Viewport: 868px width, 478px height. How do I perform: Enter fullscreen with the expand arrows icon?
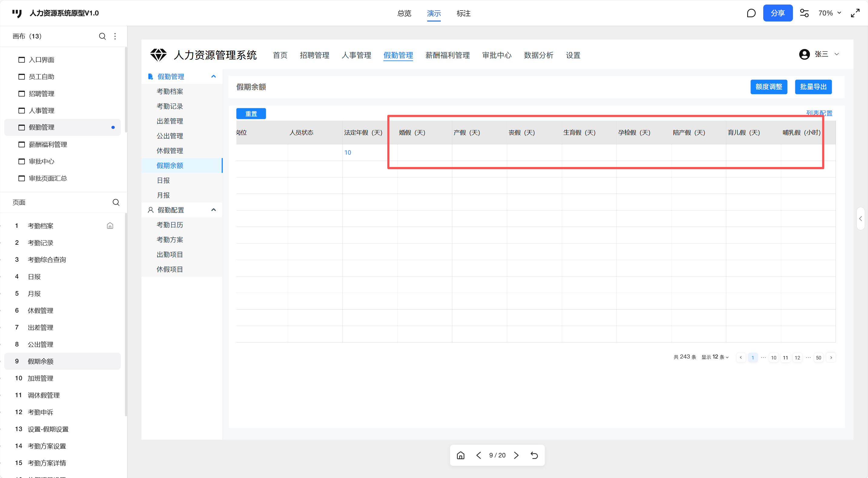(855, 13)
